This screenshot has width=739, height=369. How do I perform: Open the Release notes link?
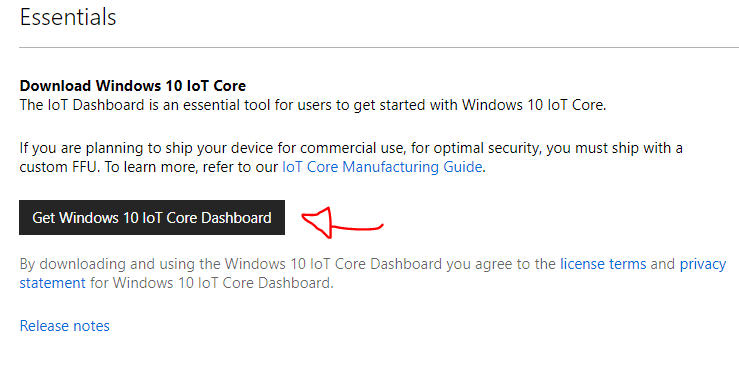click(x=65, y=326)
